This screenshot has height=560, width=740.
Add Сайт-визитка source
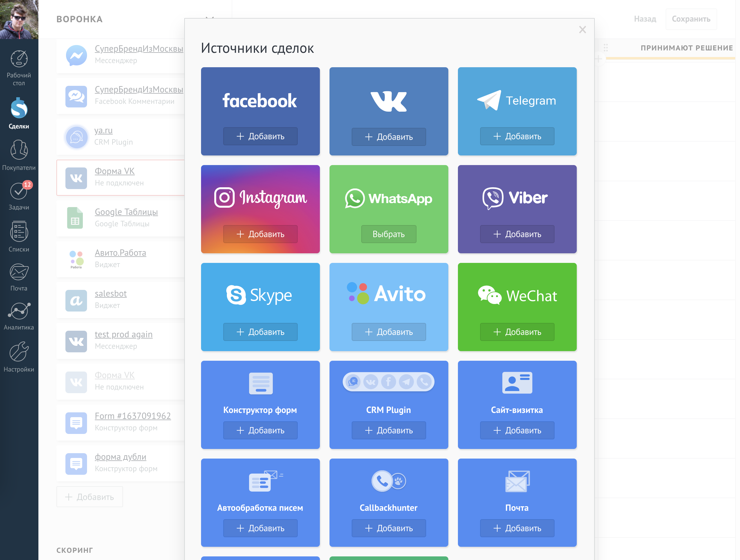(517, 430)
